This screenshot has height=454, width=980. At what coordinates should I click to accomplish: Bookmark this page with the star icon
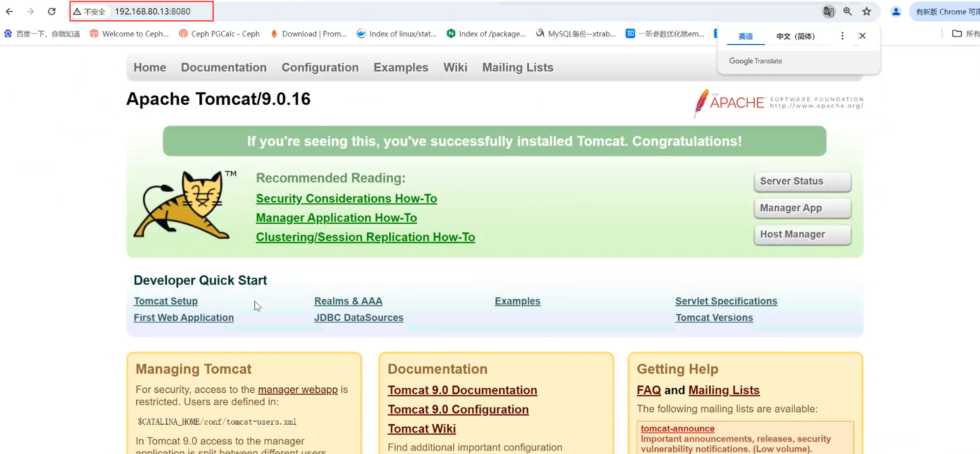(867, 12)
